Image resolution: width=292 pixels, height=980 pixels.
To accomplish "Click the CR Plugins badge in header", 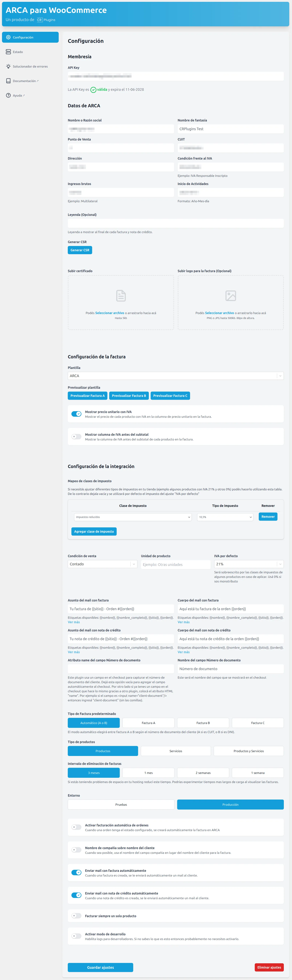I will 40,20.
